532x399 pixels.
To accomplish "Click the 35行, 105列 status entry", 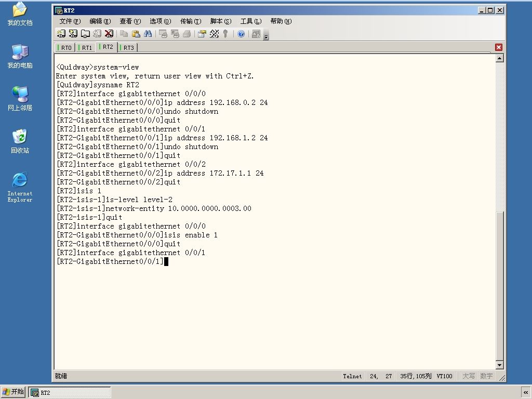I will pyautogui.click(x=416, y=376).
